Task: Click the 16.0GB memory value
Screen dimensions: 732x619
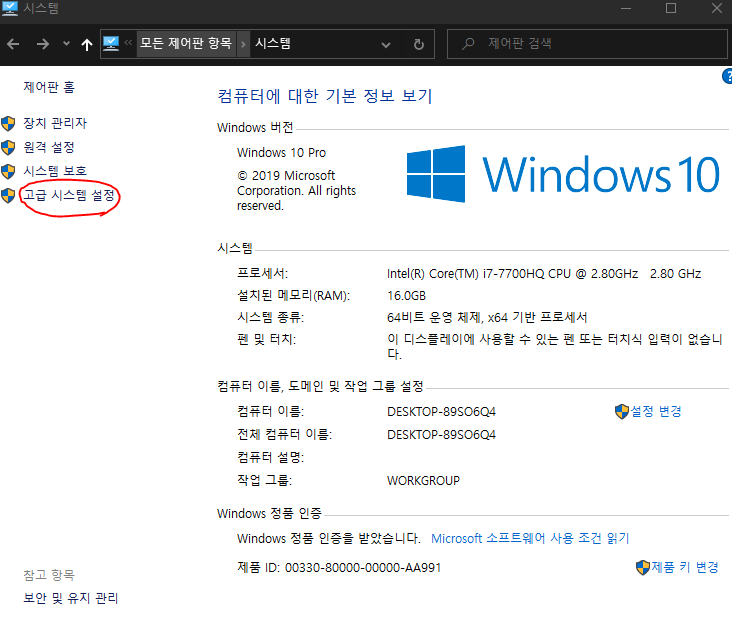Action: (x=406, y=295)
